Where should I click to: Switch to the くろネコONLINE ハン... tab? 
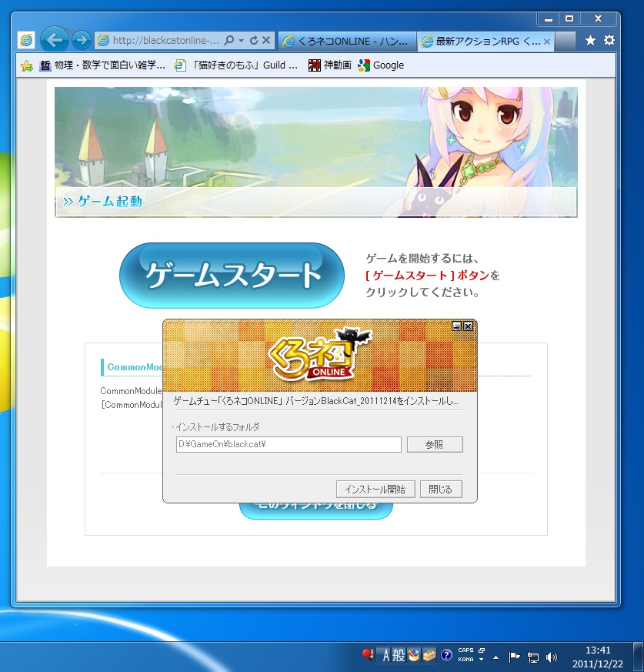click(x=346, y=41)
